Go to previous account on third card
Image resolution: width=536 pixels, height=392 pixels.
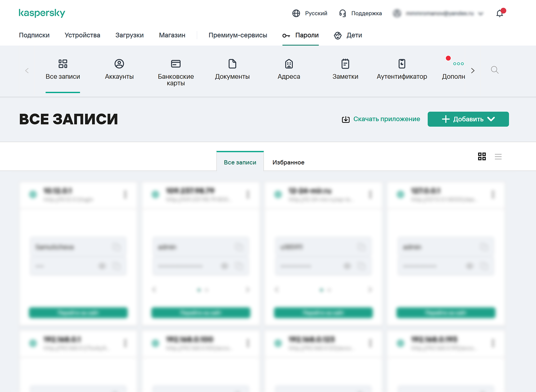click(x=277, y=290)
